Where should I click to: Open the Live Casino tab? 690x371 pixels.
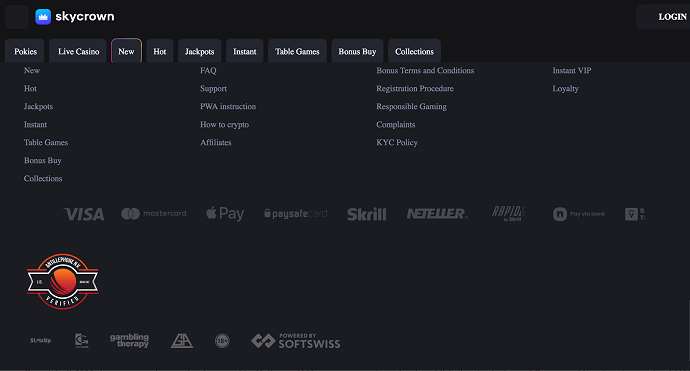[78, 51]
